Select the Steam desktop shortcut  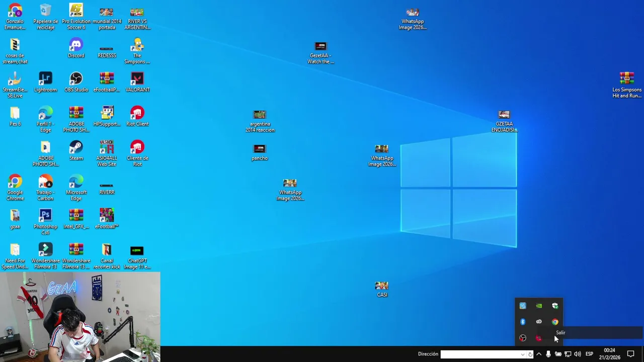[76, 151]
